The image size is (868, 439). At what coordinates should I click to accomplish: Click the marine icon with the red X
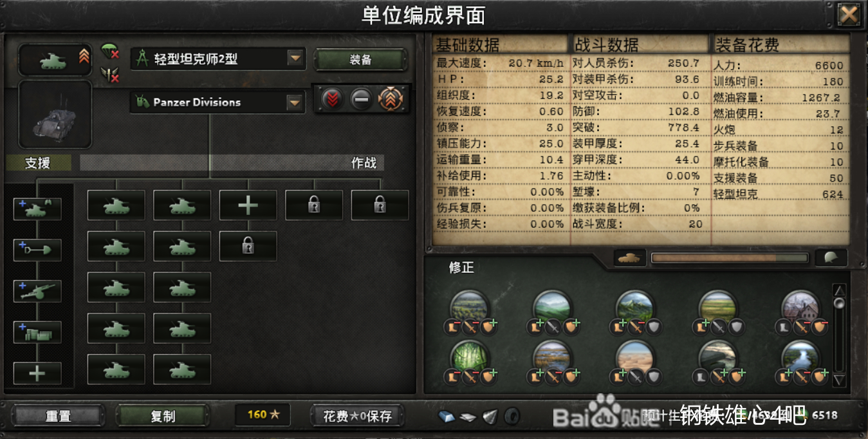110,75
